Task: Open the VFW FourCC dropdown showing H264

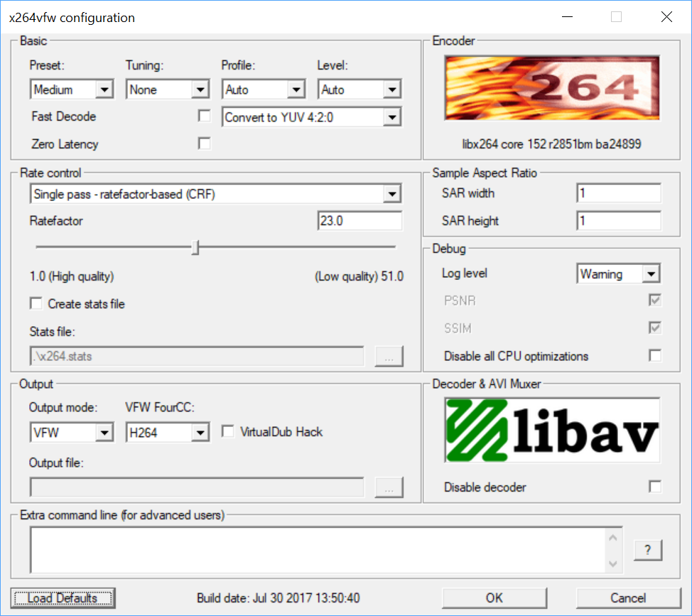Action: [168, 433]
